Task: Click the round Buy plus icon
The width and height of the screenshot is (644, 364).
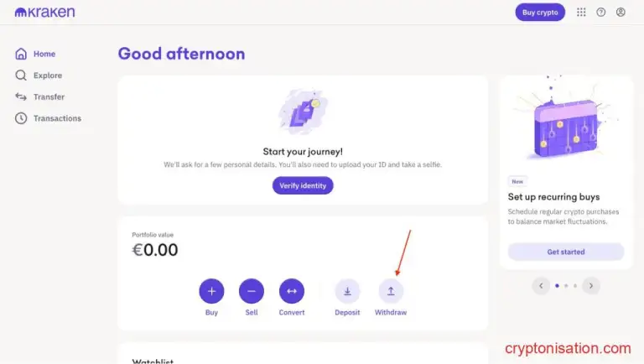Action: 211,291
